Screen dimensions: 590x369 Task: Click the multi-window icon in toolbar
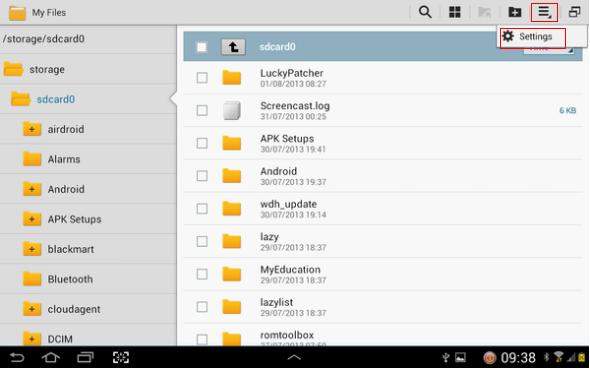click(574, 12)
